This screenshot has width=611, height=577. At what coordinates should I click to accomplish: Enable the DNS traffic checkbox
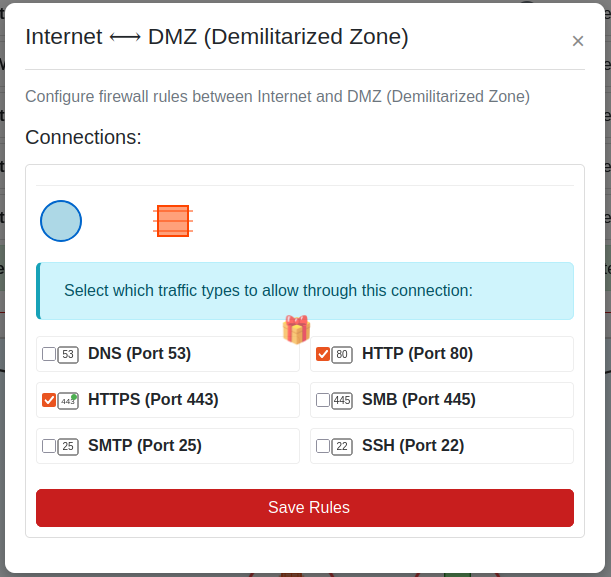49,354
